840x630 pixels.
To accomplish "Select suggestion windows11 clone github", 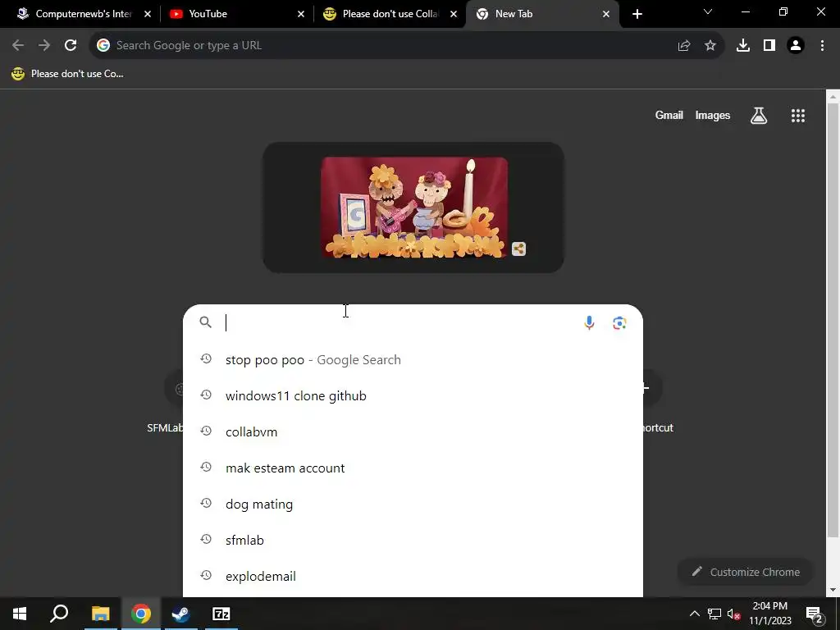I will pos(413,396).
